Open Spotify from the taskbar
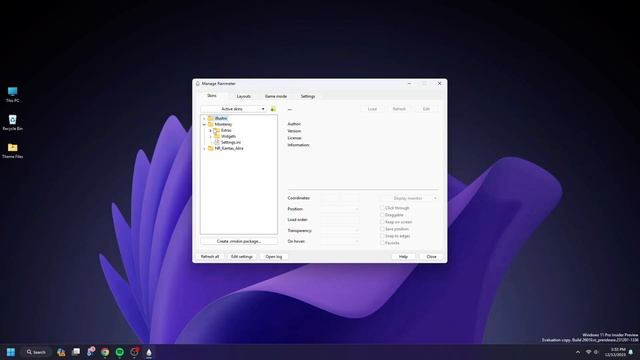Screen dimensions: 640x360 (120, 352)
